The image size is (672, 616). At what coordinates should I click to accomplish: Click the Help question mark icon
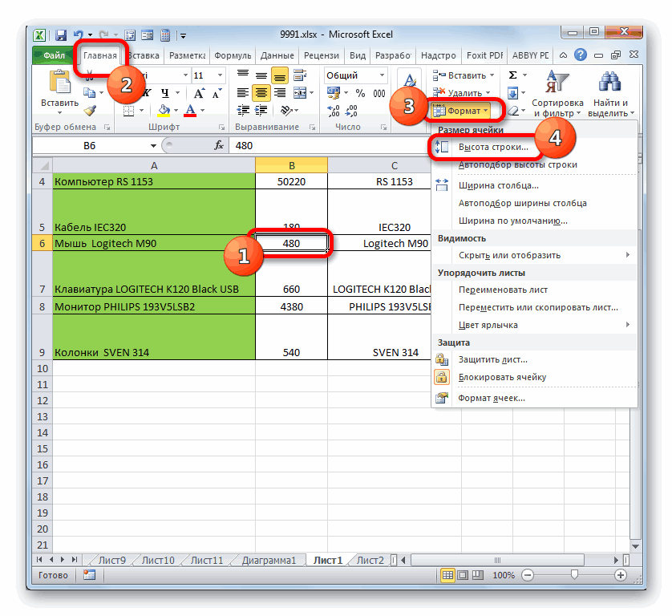tap(581, 55)
